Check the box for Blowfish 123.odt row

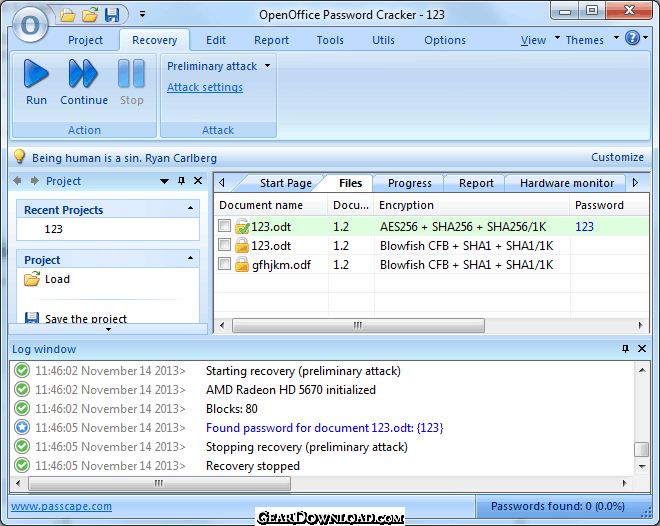tap(224, 244)
